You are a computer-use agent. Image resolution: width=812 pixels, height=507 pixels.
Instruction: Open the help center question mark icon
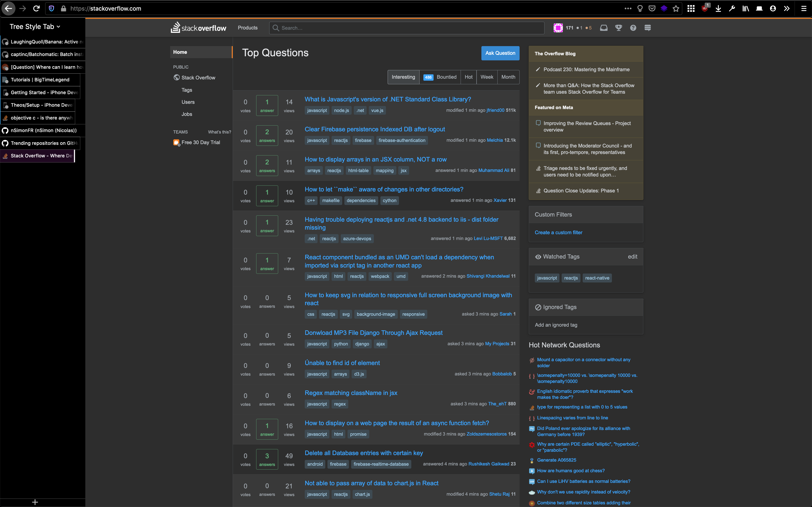tap(633, 28)
